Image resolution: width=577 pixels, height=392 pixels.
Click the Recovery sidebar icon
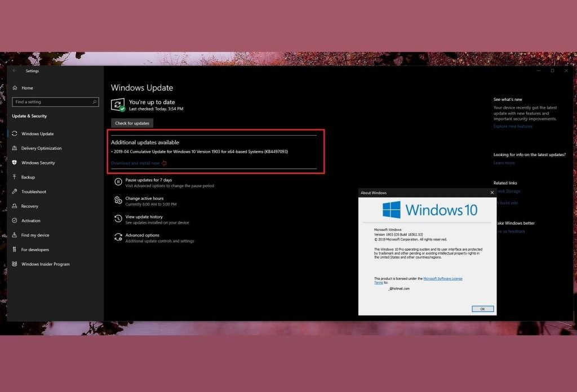tap(15, 206)
